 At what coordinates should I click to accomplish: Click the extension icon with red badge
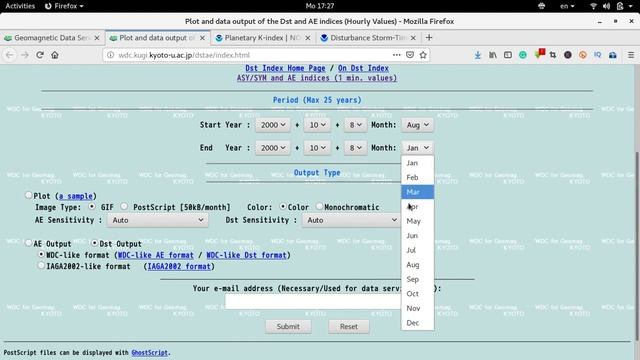539,54
